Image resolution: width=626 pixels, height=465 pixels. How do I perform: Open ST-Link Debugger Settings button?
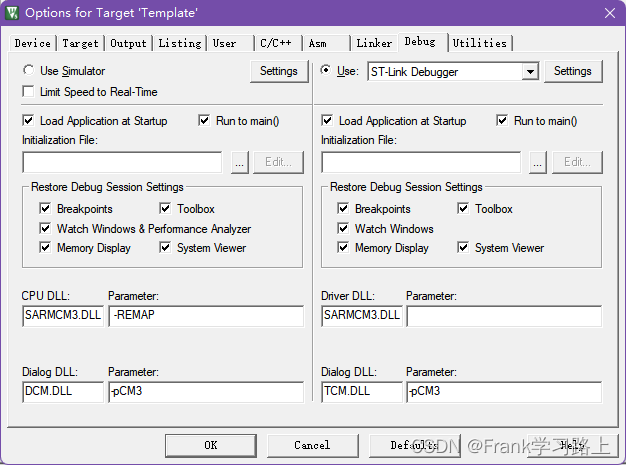click(573, 71)
